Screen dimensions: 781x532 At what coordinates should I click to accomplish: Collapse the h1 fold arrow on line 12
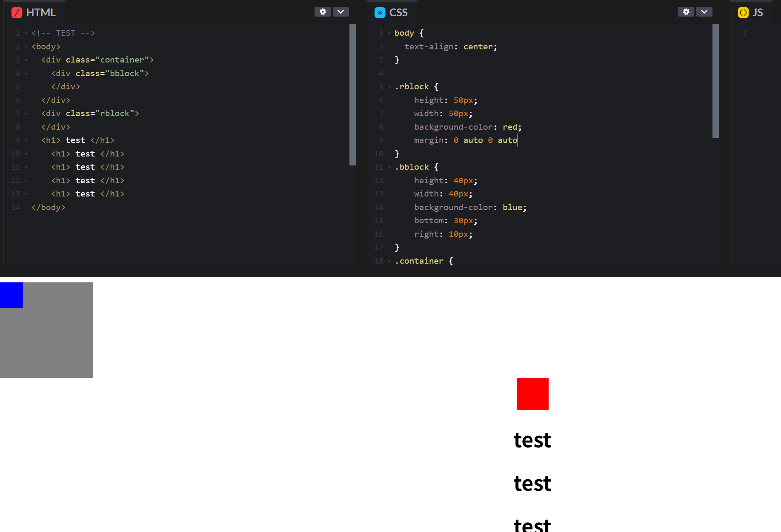click(x=26, y=181)
